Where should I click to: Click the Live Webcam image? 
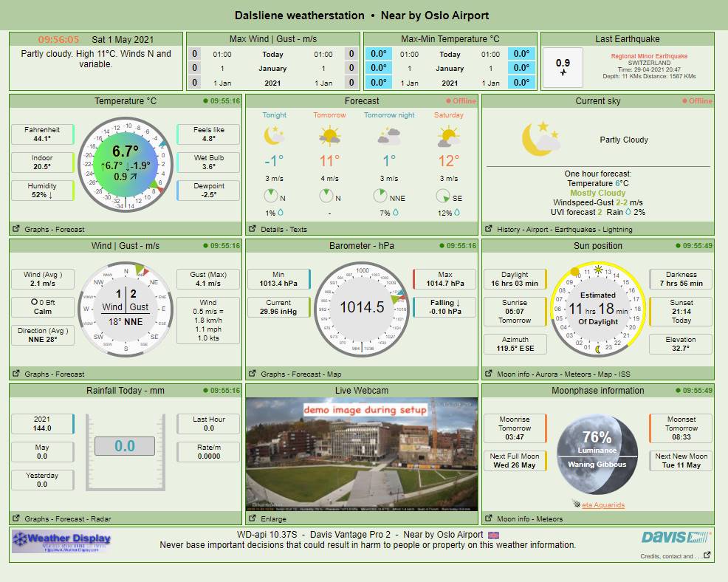coord(362,454)
